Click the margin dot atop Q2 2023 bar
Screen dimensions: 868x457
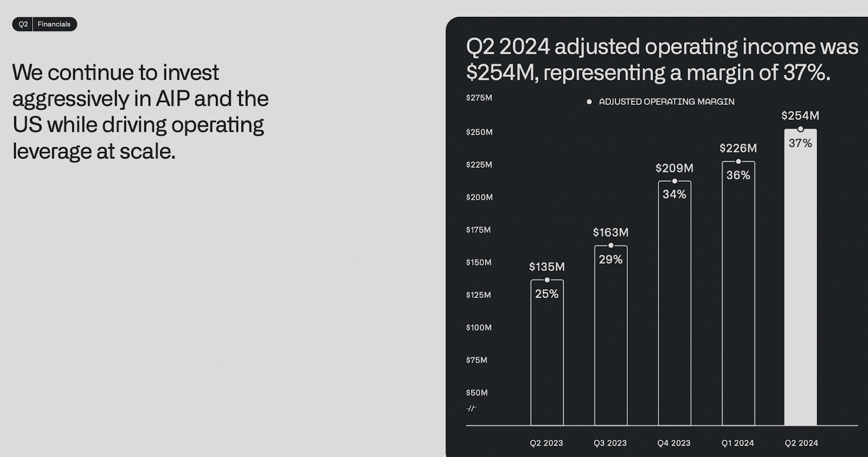pyautogui.click(x=547, y=280)
